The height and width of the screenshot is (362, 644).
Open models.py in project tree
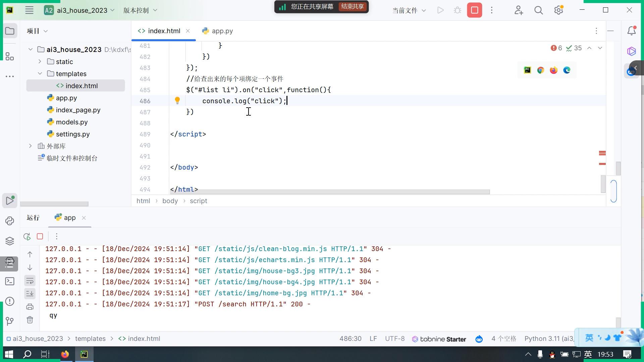point(67,122)
